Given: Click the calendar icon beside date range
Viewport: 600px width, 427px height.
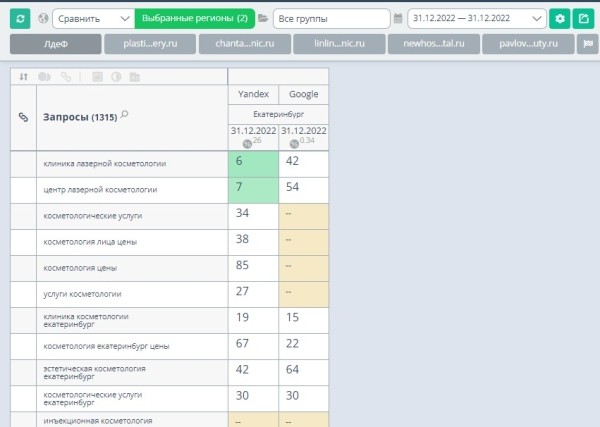Looking at the screenshot, I should point(399,18).
